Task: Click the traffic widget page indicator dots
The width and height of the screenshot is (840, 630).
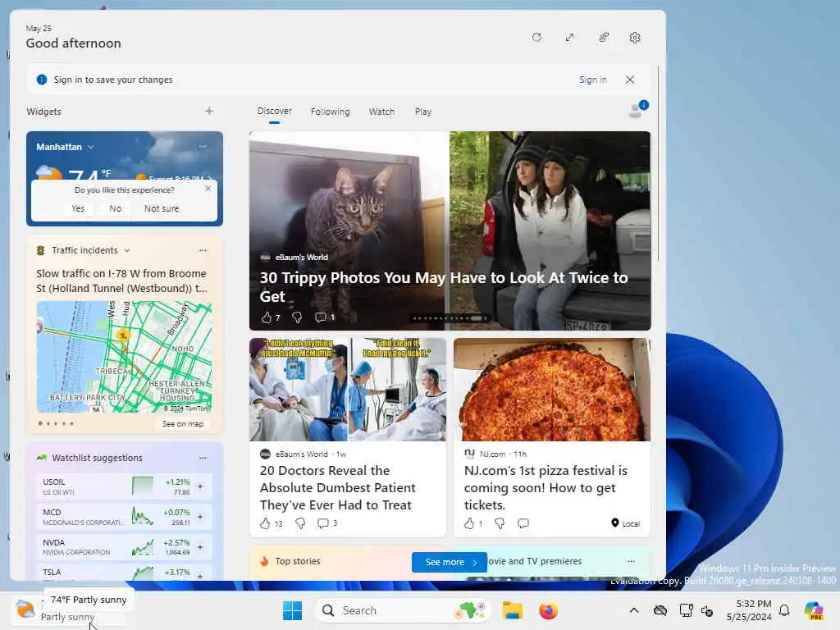Action: click(x=57, y=424)
